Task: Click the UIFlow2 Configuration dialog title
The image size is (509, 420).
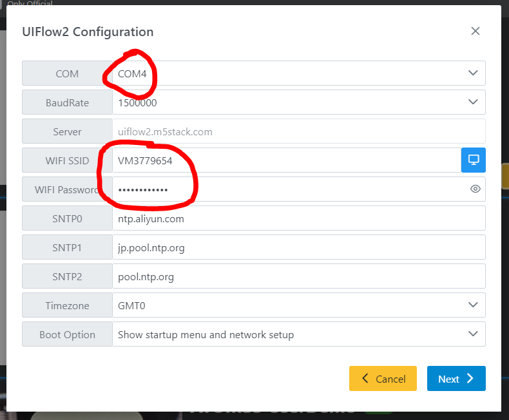Action: (88, 32)
